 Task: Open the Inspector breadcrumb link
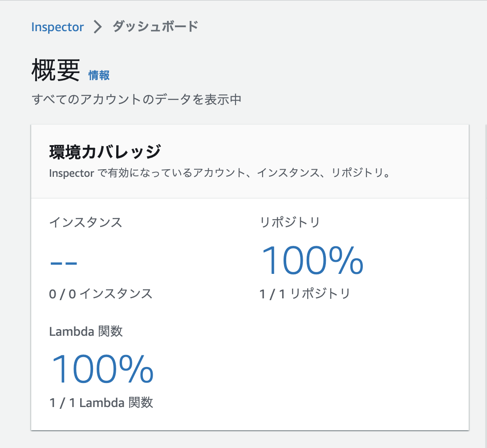click(57, 27)
